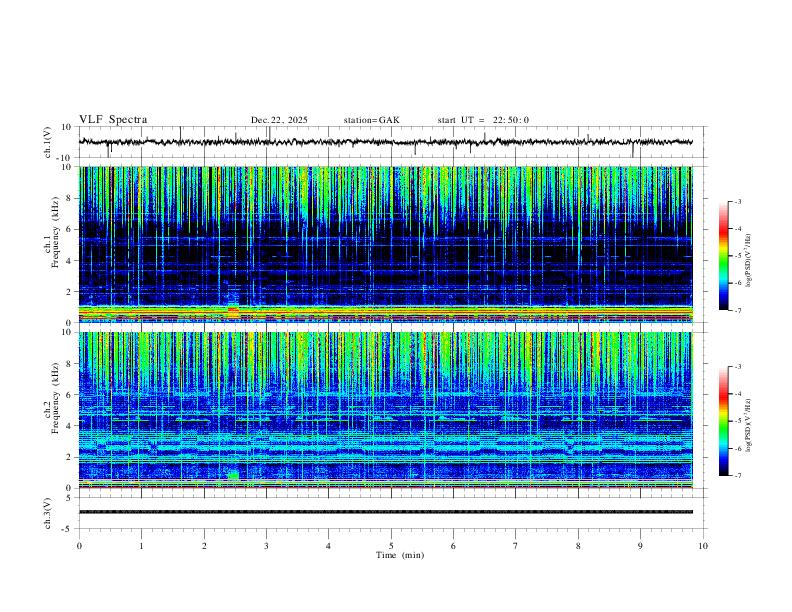
Task: Click the time axis tick label '2'
Action: coord(204,546)
